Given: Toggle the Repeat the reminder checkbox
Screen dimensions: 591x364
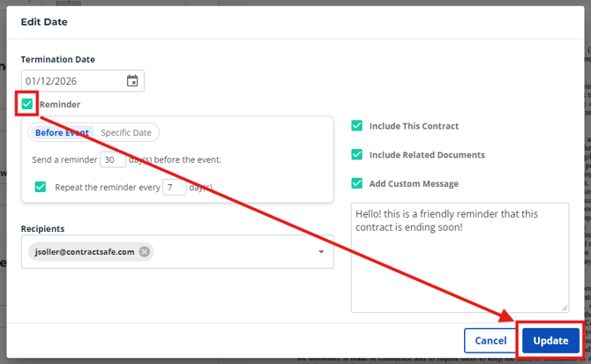Looking at the screenshot, I should 41,187.
